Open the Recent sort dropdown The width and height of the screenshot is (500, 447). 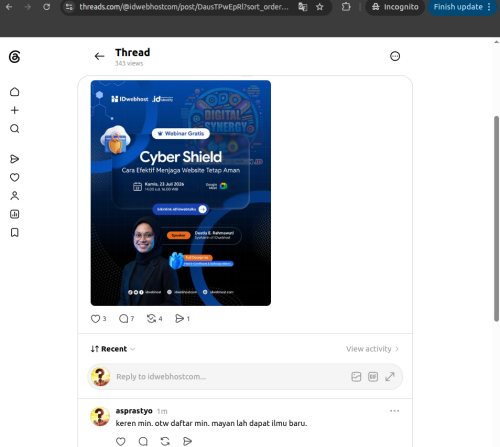(x=113, y=349)
